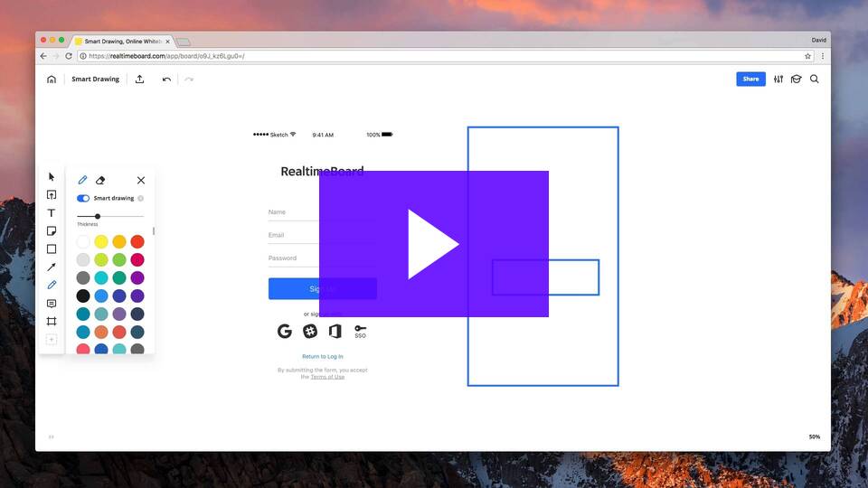Select the small drawn blue rectangle
Image resolution: width=868 pixels, height=488 pixels.
point(545,277)
